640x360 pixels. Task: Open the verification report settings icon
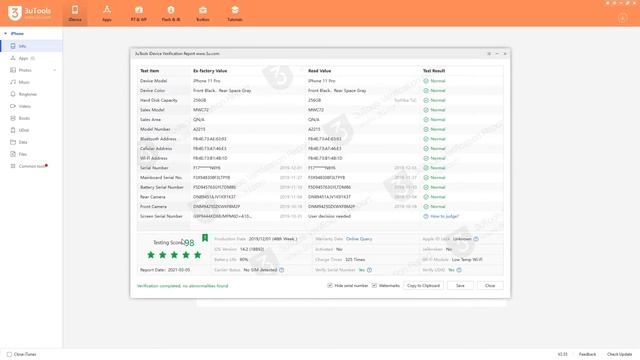coord(489,53)
